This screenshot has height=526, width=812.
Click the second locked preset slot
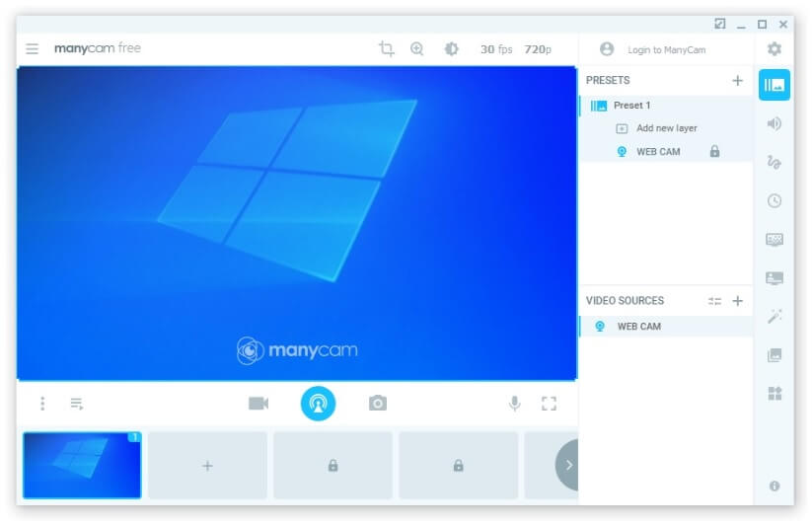(x=459, y=466)
